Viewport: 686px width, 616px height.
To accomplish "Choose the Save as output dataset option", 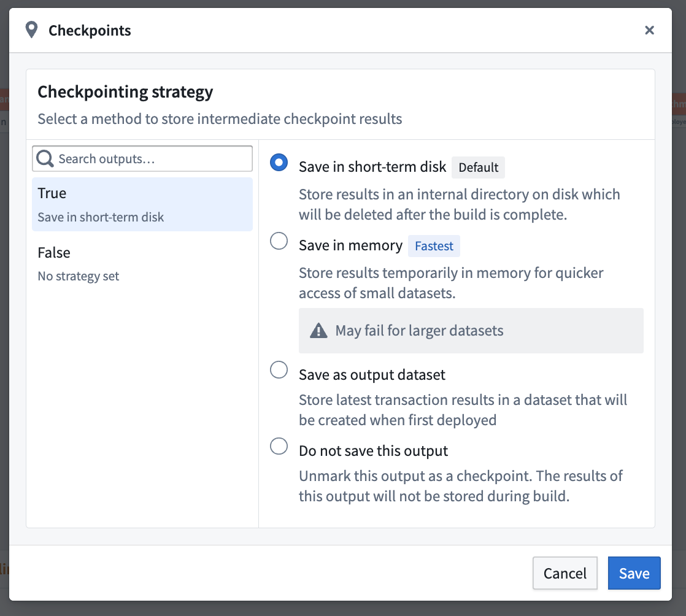I will tap(279, 370).
